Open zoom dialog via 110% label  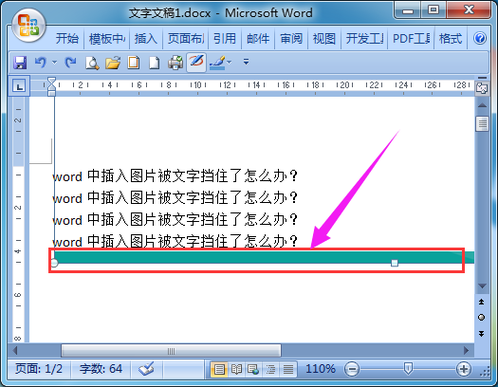(320, 369)
